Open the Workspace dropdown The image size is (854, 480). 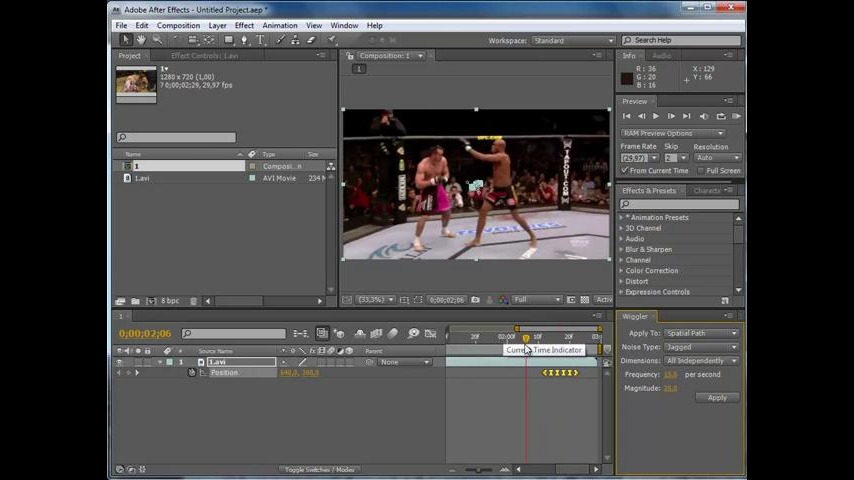[575, 41]
